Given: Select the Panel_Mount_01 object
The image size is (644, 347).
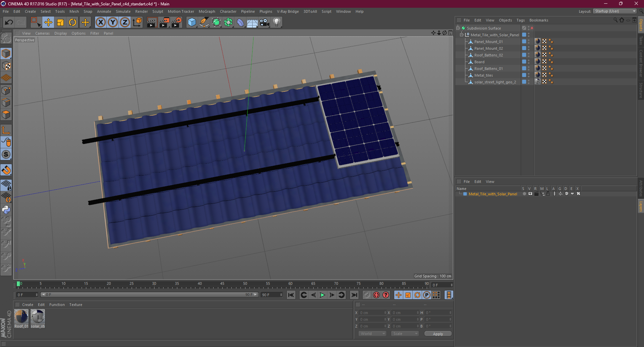Looking at the screenshot, I should (x=489, y=42).
